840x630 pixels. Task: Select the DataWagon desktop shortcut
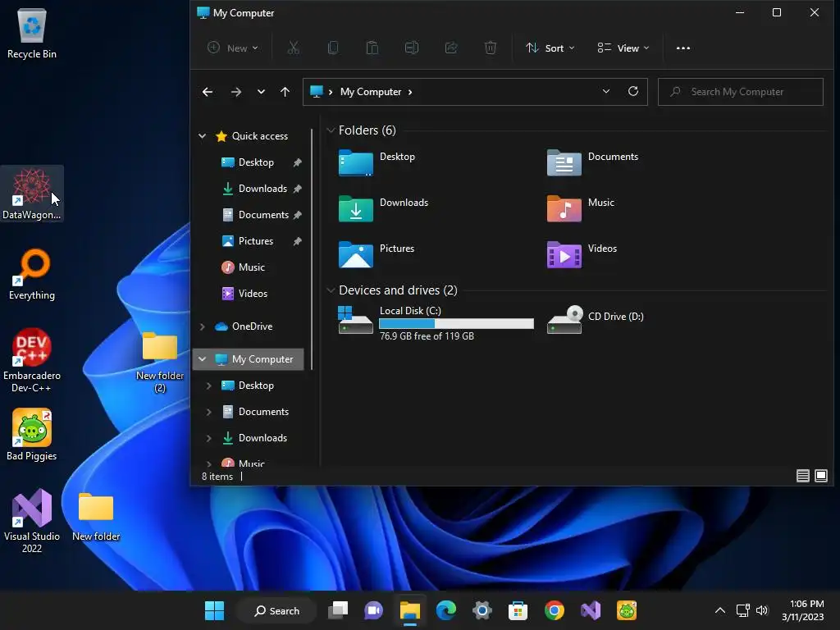pos(32,194)
